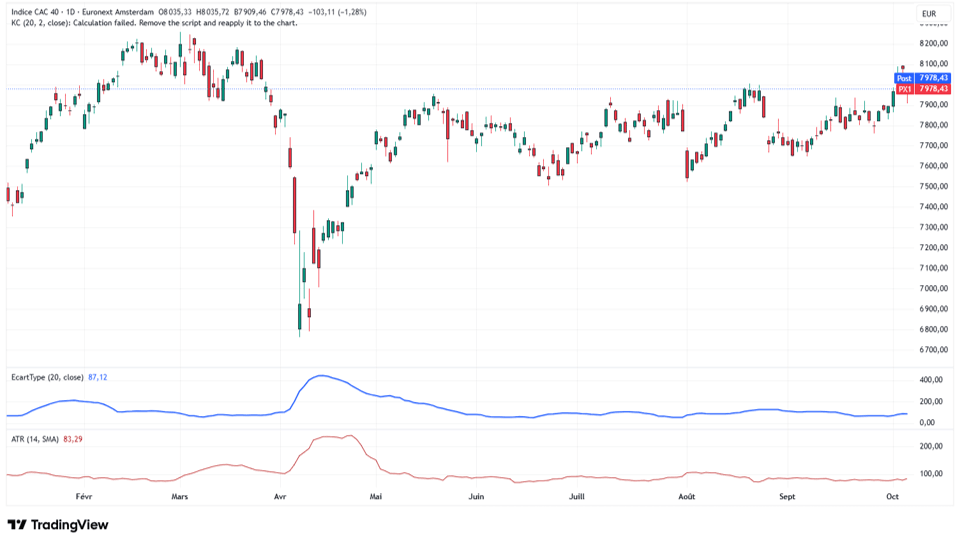The height and width of the screenshot is (544, 960).
Task: Select the ATR (14, SMA) indicator legend
Action: [x=33, y=438]
